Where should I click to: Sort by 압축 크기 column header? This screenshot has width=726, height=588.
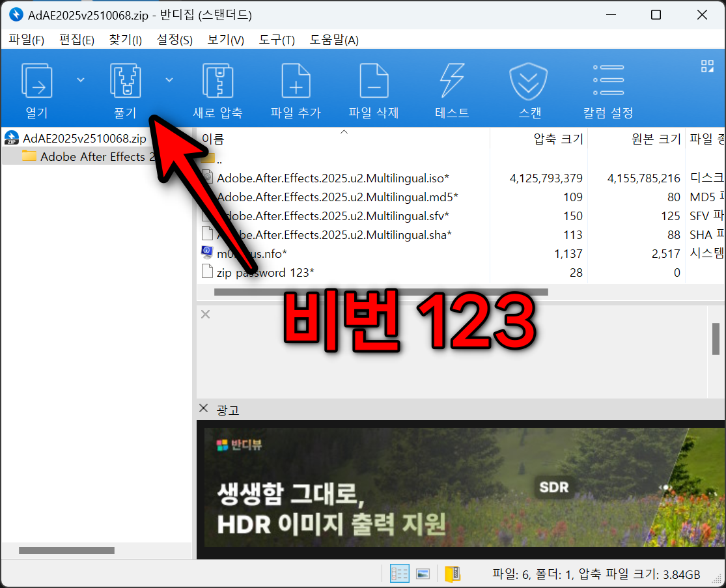559,139
